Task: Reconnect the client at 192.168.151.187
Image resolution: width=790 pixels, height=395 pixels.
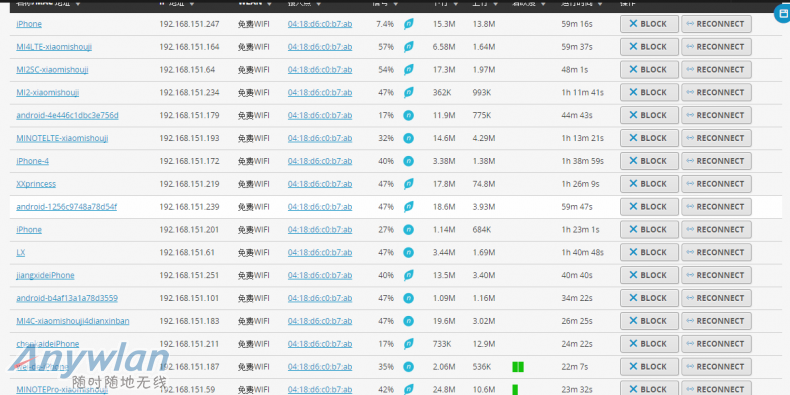Action: (716, 367)
